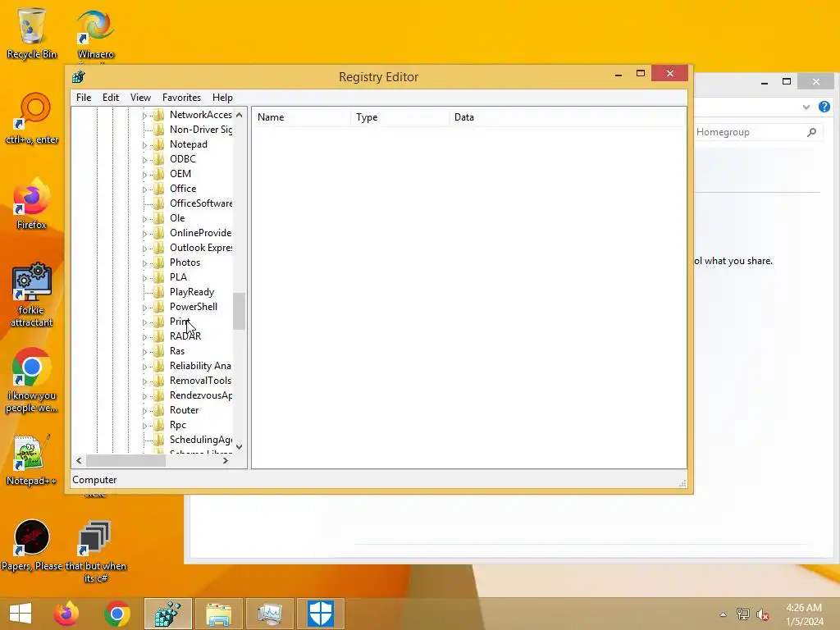Image resolution: width=840 pixels, height=630 pixels.
Task: Select the RADAR key
Action: point(185,336)
